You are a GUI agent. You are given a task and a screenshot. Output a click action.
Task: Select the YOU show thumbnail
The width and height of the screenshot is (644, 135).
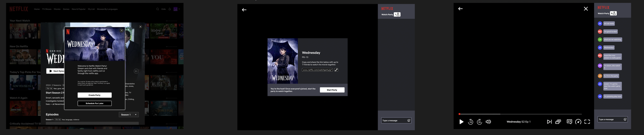164,57
